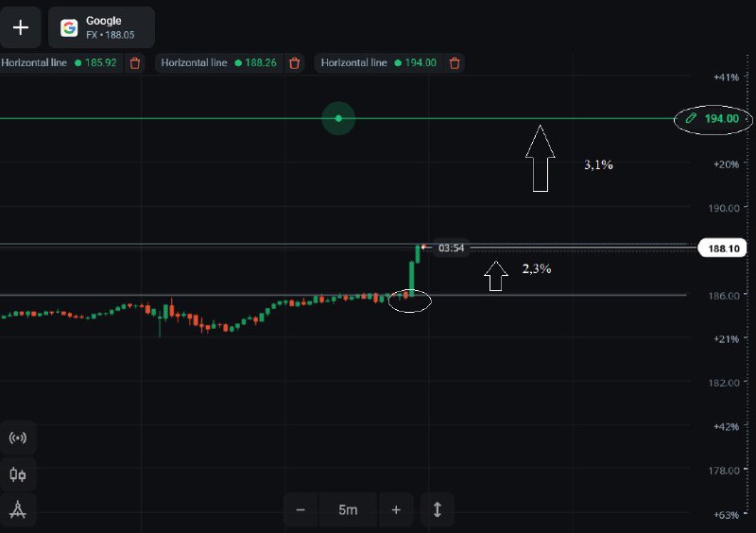Select the Horizontal line 194.00 chip
This screenshot has width=756, height=533.
(379, 63)
